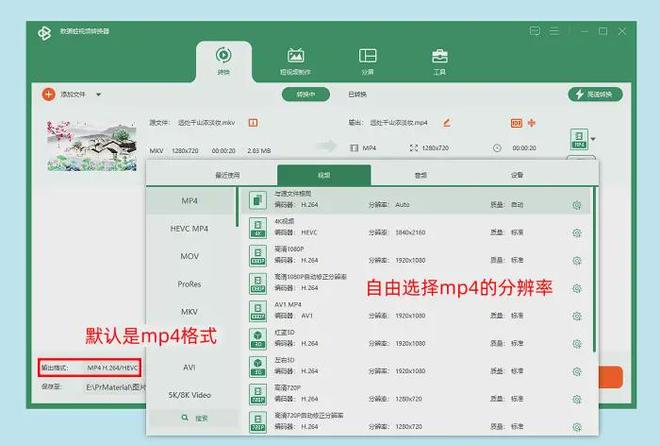Select MKV in the format category list
This screenshot has height=446, width=660.
pos(189,312)
